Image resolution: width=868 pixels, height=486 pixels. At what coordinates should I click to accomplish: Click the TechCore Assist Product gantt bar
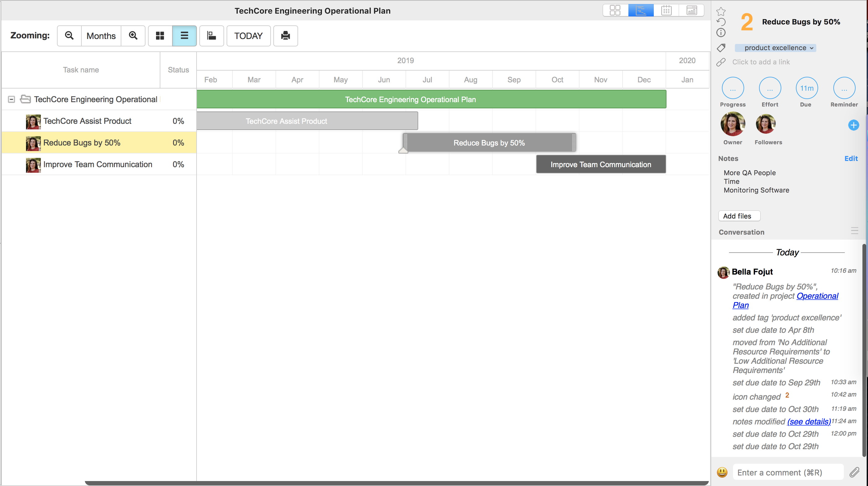pos(307,121)
